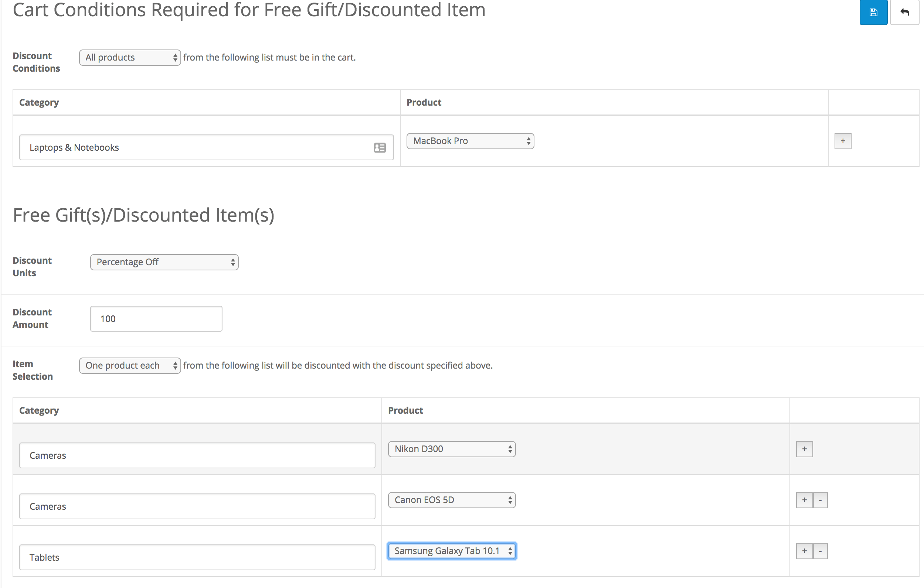
Task: Remove the Canon EOS 5D row
Action: (x=820, y=500)
